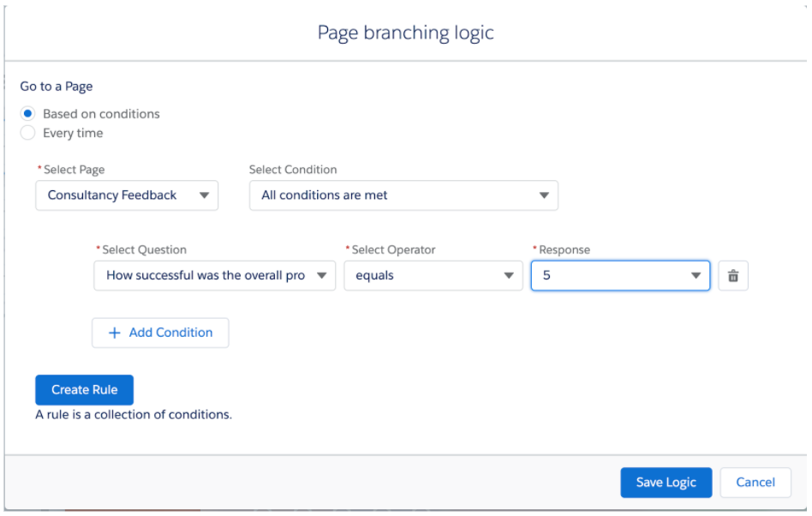Click the 'Response' field label
The image size is (812, 516).
(564, 249)
